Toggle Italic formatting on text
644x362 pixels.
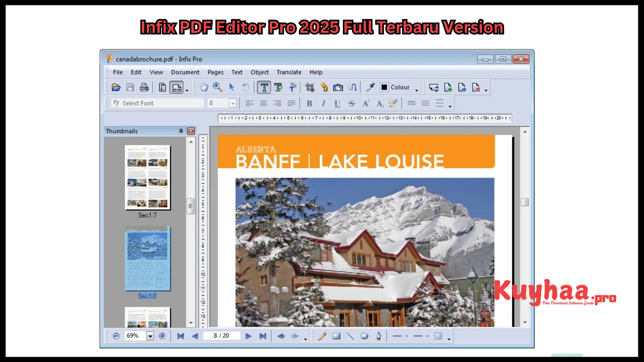[x=322, y=103]
